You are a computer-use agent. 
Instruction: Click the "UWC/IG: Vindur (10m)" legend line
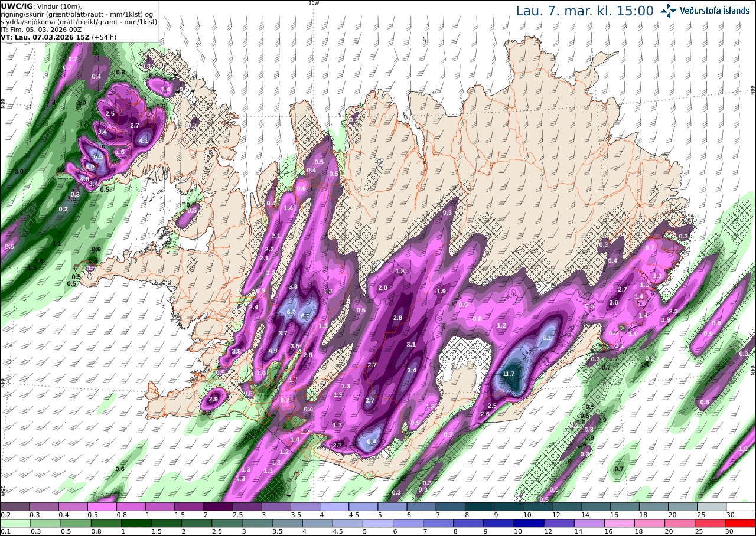(x=41, y=6)
